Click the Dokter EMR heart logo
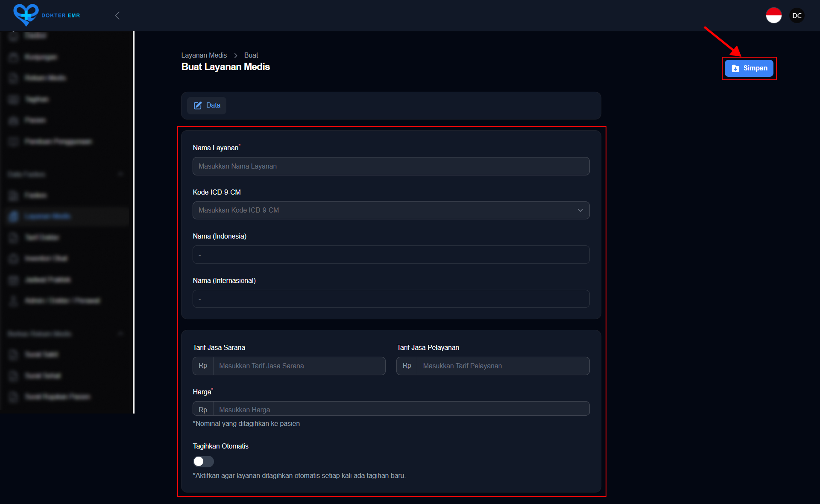This screenshot has height=504, width=820. 26,15
